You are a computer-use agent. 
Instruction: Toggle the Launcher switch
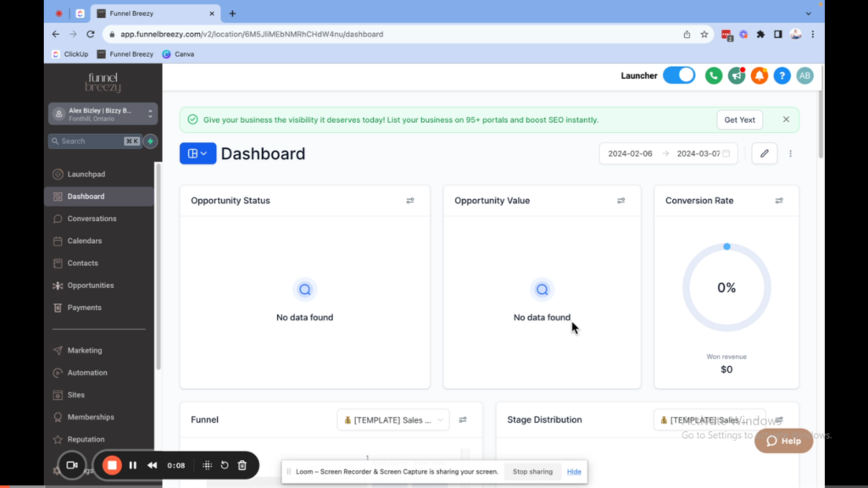(x=678, y=75)
